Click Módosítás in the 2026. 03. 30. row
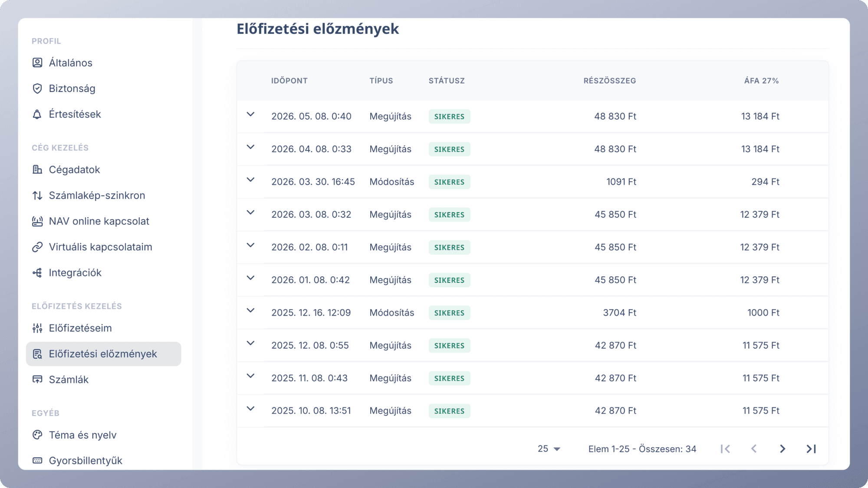This screenshot has height=488, width=868. (392, 182)
